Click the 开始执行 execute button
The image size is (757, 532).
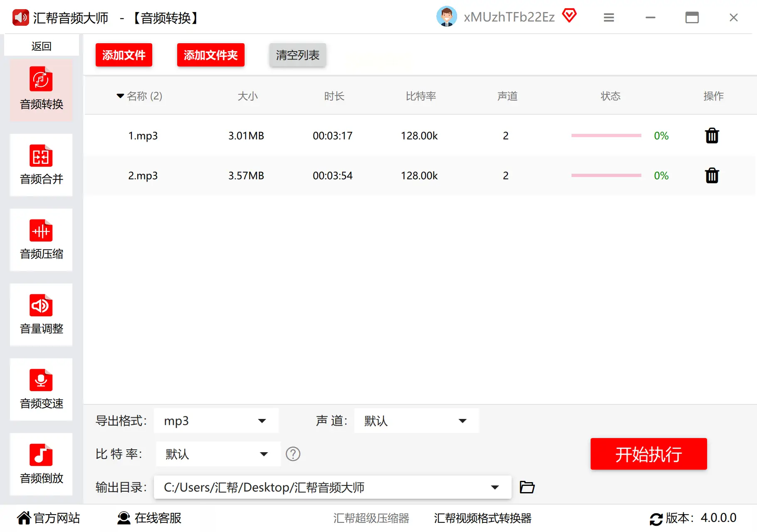(x=648, y=454)
